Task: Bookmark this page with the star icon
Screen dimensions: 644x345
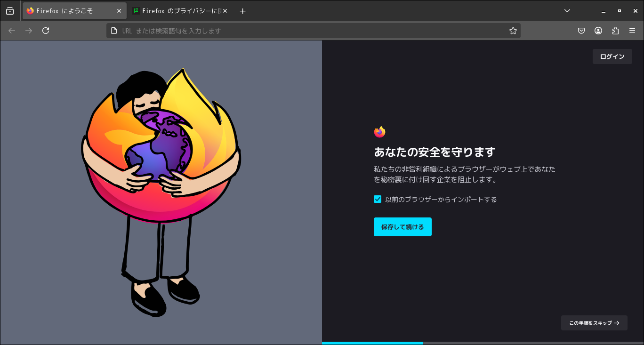Action: pyautogui.click(x=513, y=31)
